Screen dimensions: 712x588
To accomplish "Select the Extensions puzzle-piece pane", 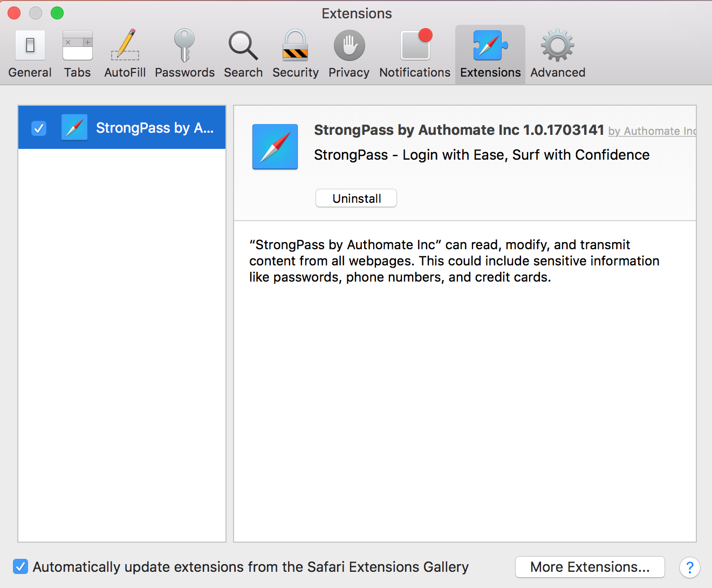I will (x=490, y=54).
